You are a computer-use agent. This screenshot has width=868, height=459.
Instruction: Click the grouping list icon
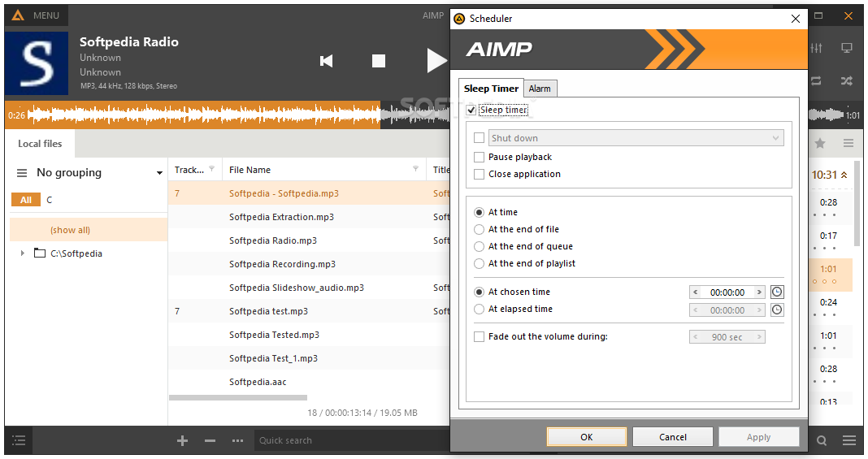tap(22, 173)
